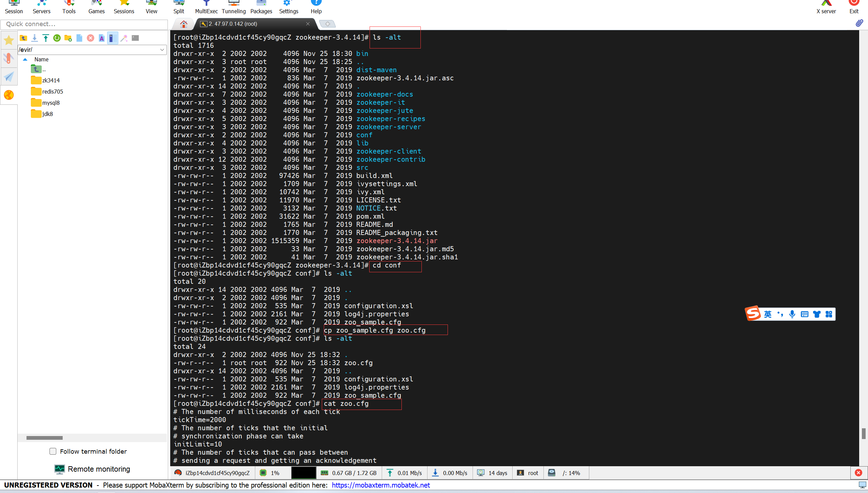
Task: Open the zk3414 folder
Action: (x=51, y=80)
